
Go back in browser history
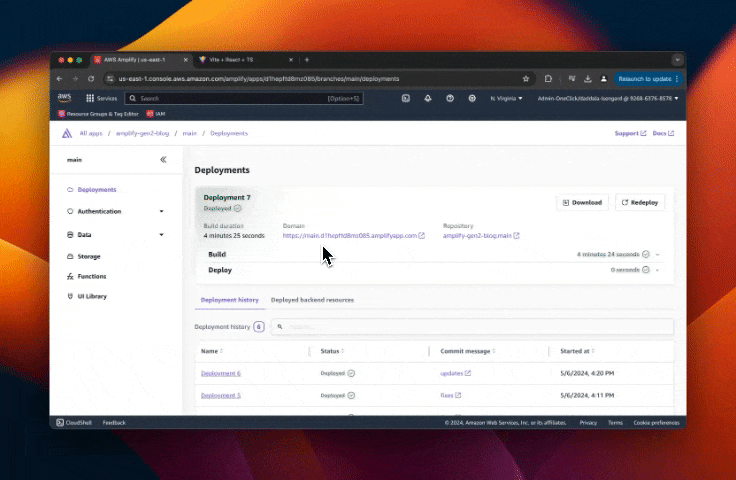[x=60, y=79]
